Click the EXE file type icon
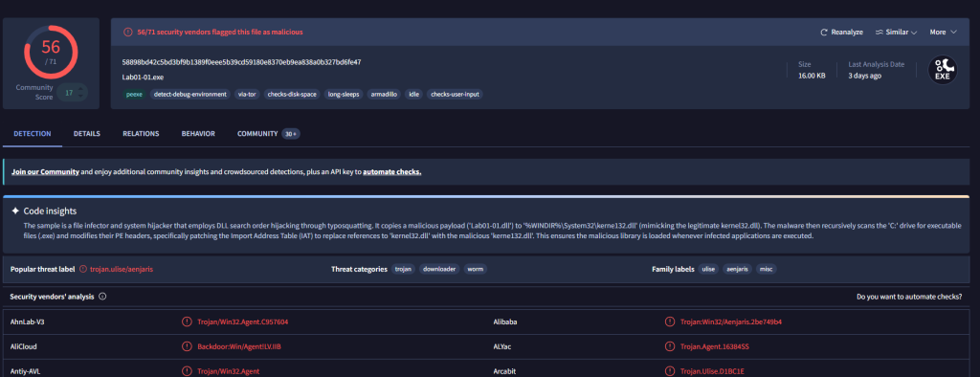The width and height of the screenshot is (980, 377). coord(942,70)
